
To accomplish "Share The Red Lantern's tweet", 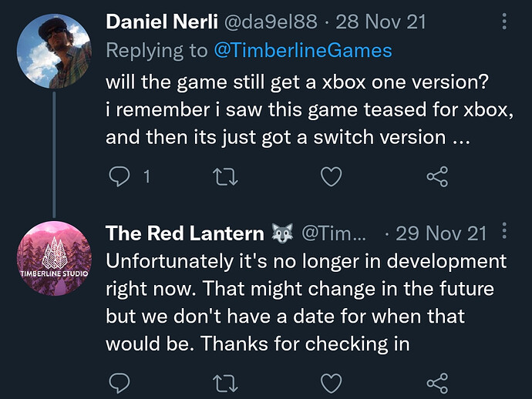I will pyautogui.click(x=437, y=383).
